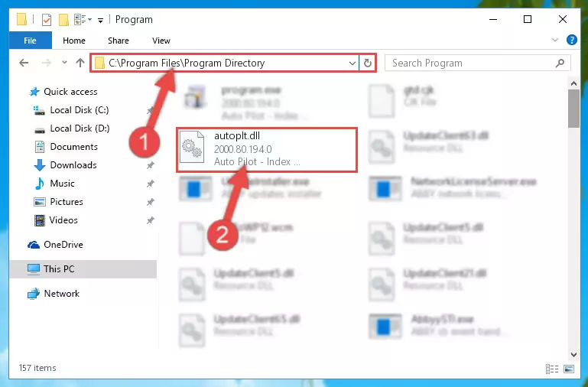Image resolution: width=588 pixels, height=387 pixels.
Task: Unpin Videos using its pin icon
Action: tap(151, 220)
